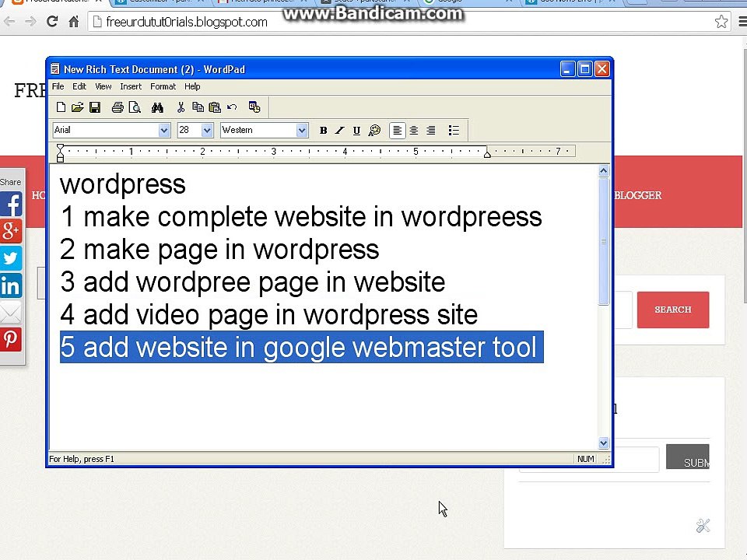Expand the font size 28 dropdown
Screen dimensions: 747x560
pyautogui.click(x=207, y=130)
